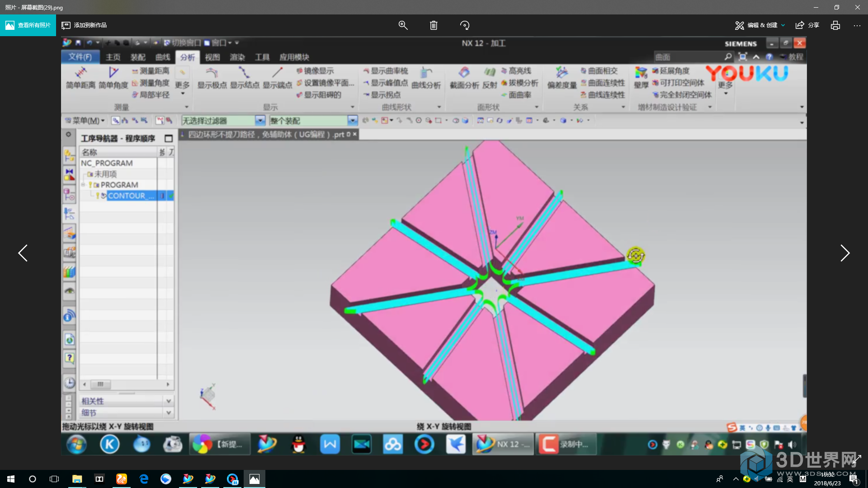Open the 菜单(M) menu dropdown
868x488 pixels.
[x=85, y=121]
